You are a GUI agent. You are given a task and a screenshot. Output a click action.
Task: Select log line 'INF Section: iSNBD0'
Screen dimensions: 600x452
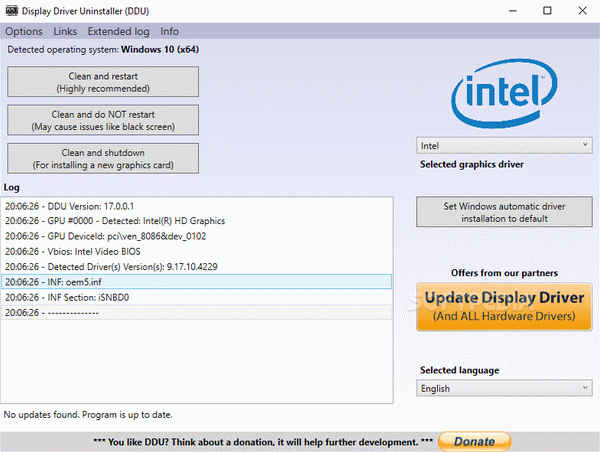(197, 297)
